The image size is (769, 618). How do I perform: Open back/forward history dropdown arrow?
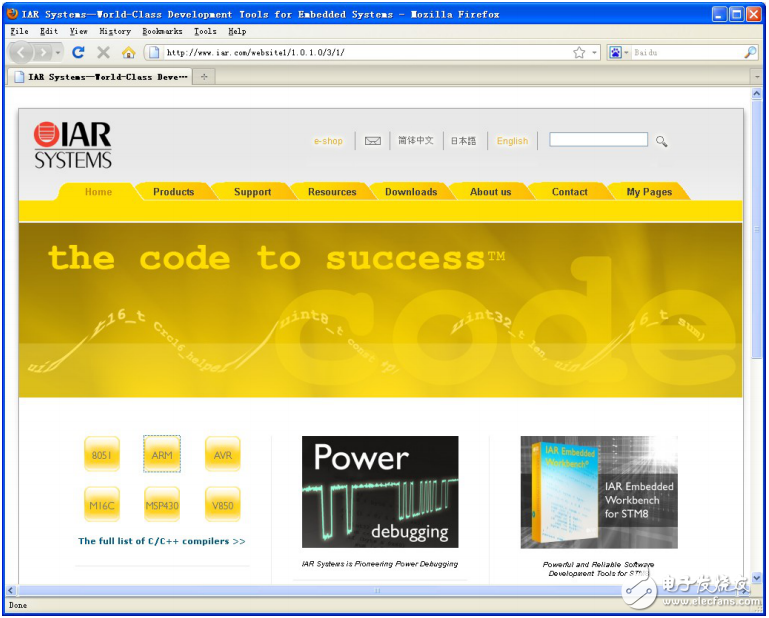coord(58,52)
